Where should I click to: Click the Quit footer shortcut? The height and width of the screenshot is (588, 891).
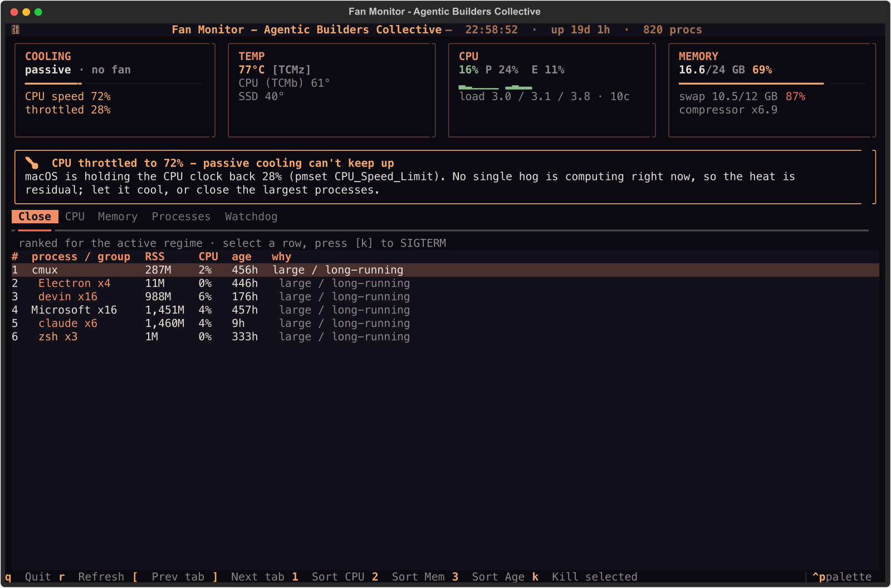(x=28, y=577)
